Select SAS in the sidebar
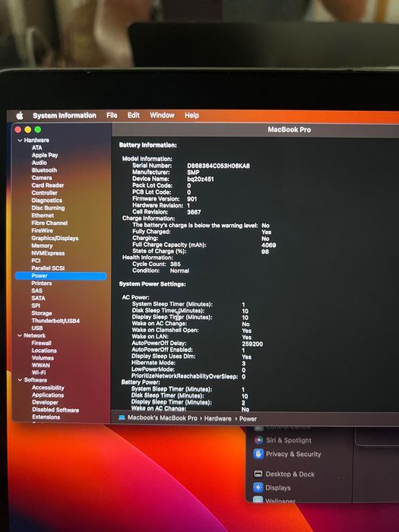The width and height of the screenshot is (399, 532). (37, 291)
